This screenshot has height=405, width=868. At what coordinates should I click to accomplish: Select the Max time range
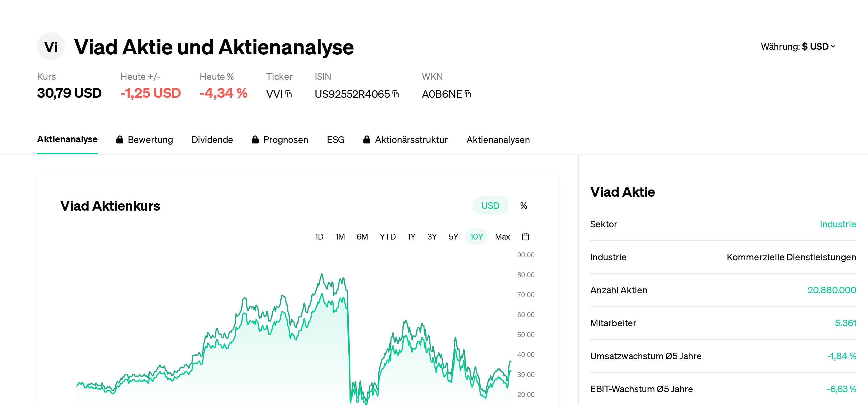click(x=502, y=237)
